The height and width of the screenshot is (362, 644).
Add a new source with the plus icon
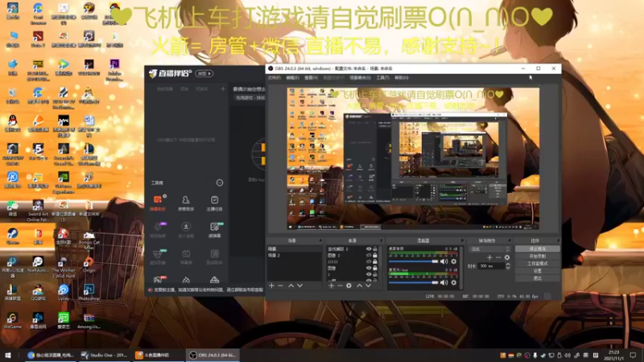point(331,286)
